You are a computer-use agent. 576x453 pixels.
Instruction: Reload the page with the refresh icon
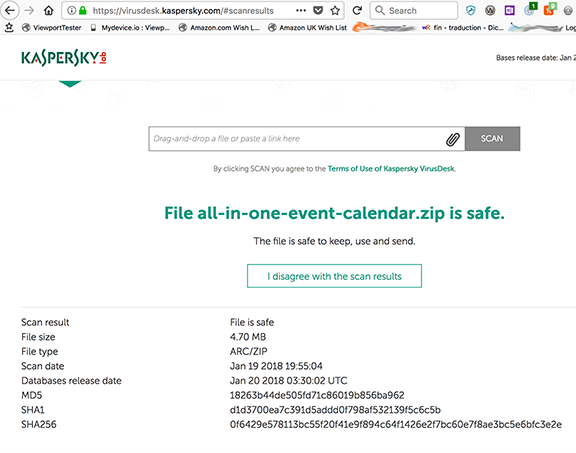click(357, 11)
